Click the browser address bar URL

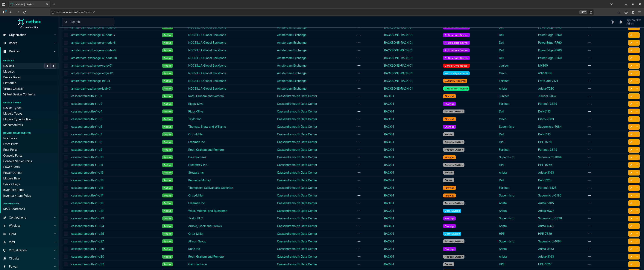[x=75, y=12]
